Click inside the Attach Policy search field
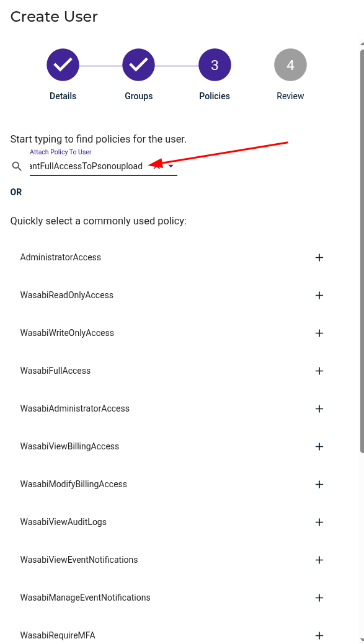This screenshot has width=364, height=644. (93, 166)
